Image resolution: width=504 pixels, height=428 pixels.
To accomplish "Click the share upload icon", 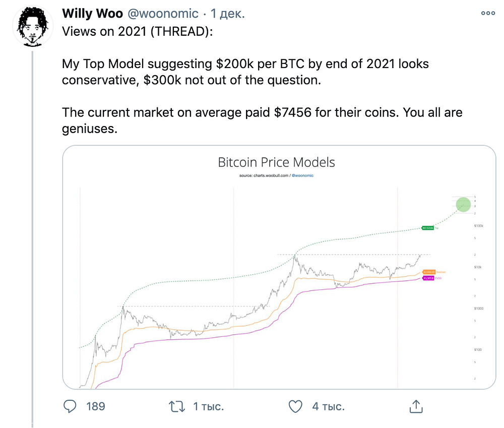I will pos(416,406).
